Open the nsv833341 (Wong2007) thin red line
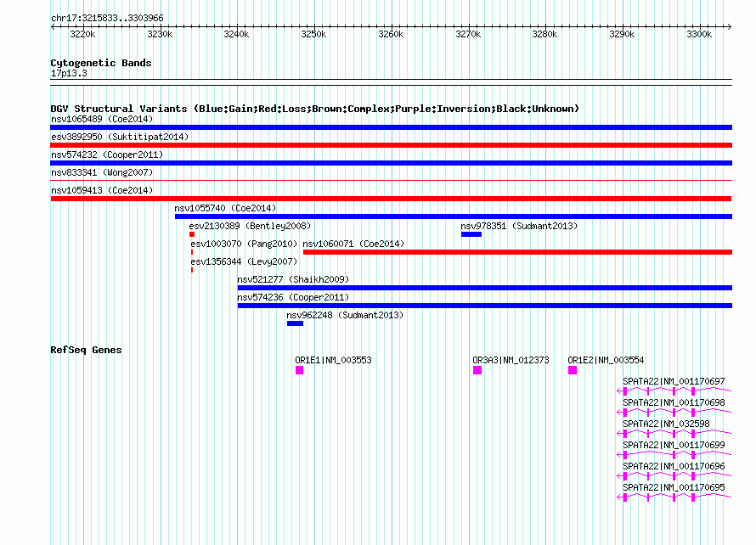 tap(391, 181)
